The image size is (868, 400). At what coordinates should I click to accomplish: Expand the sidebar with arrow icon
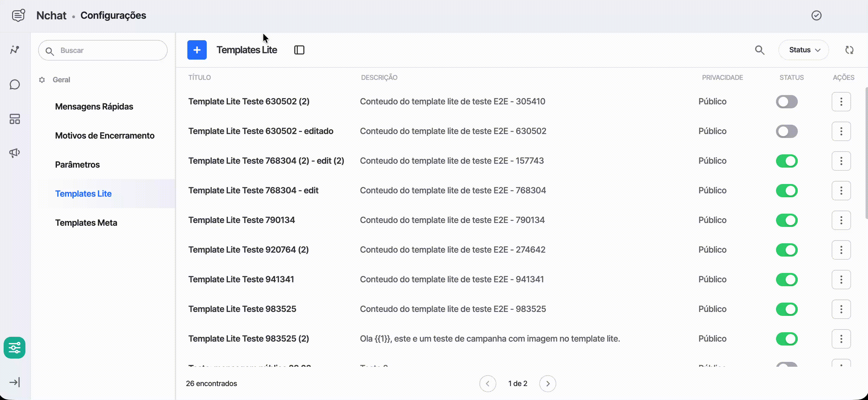tap(15, 382)
